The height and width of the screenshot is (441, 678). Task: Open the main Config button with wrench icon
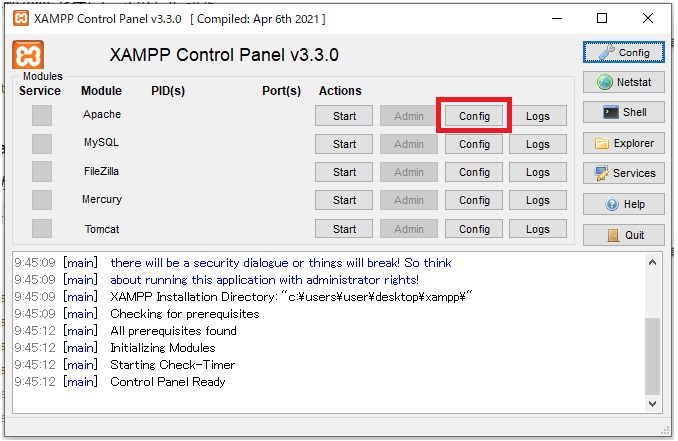pos(623,52)
